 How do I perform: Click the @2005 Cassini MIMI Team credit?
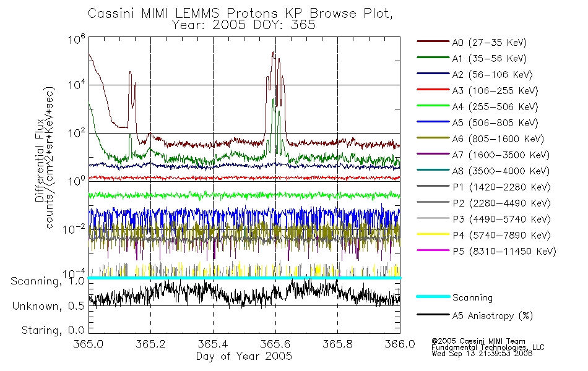[x=478, y=341]
